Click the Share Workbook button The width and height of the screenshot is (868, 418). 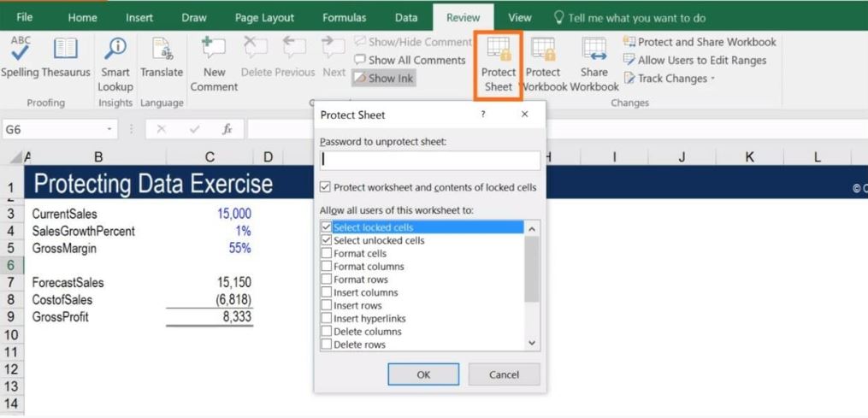click(594, 65)
